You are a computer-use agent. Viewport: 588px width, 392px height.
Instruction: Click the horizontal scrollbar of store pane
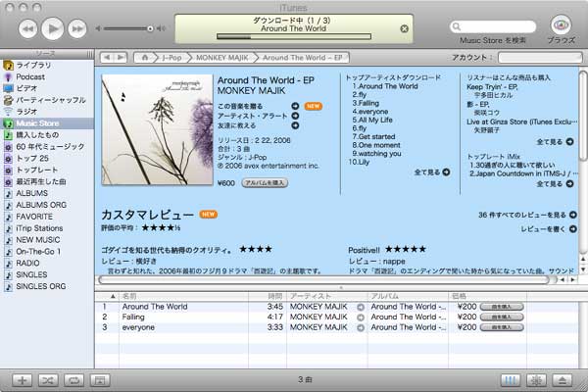pos(323,280)
